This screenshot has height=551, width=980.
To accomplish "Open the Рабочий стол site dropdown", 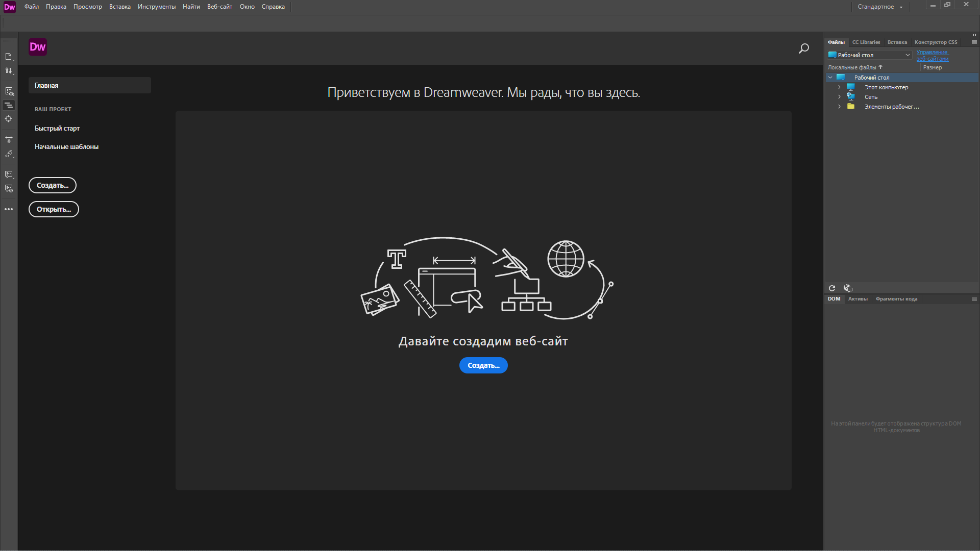I will 870,55.
